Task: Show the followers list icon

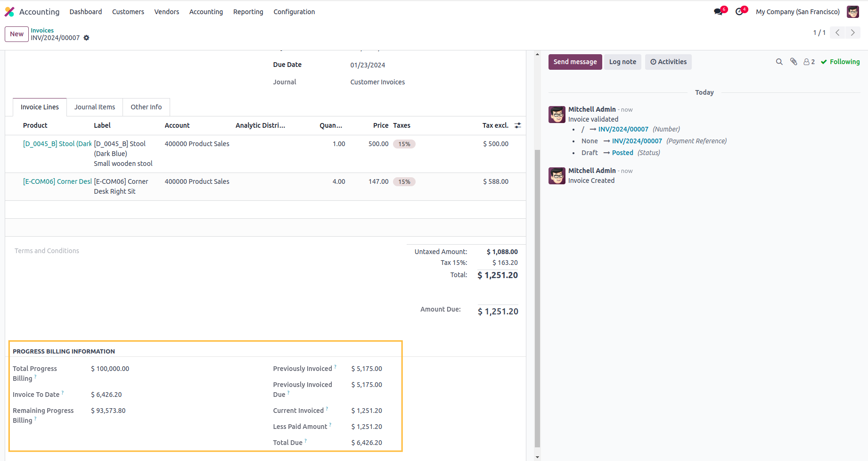Action: coord(809,62)
